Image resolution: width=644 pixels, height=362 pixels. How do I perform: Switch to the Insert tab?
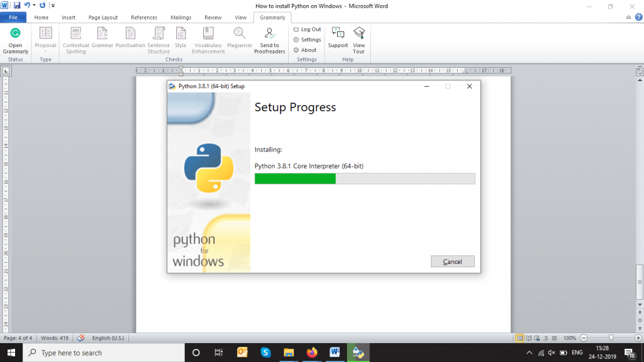pos(69,18)
